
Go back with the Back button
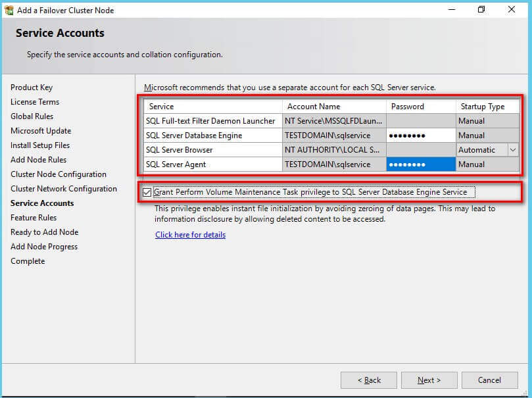(x=368, y=380)
